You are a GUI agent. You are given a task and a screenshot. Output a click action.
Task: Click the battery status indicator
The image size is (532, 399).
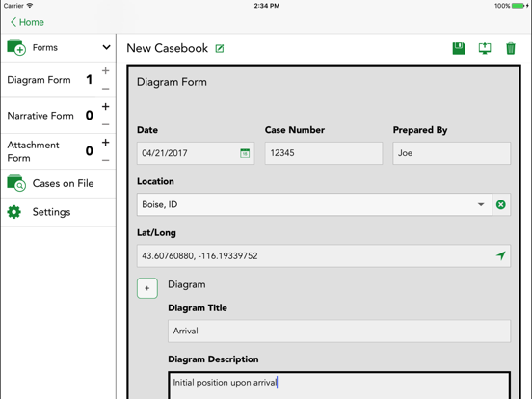(x=518, y=6)
